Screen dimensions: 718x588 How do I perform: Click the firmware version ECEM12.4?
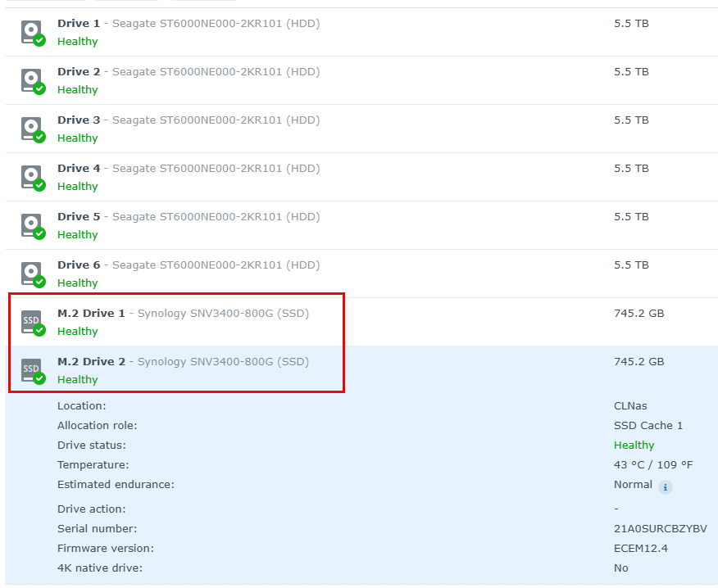point(641,548)
